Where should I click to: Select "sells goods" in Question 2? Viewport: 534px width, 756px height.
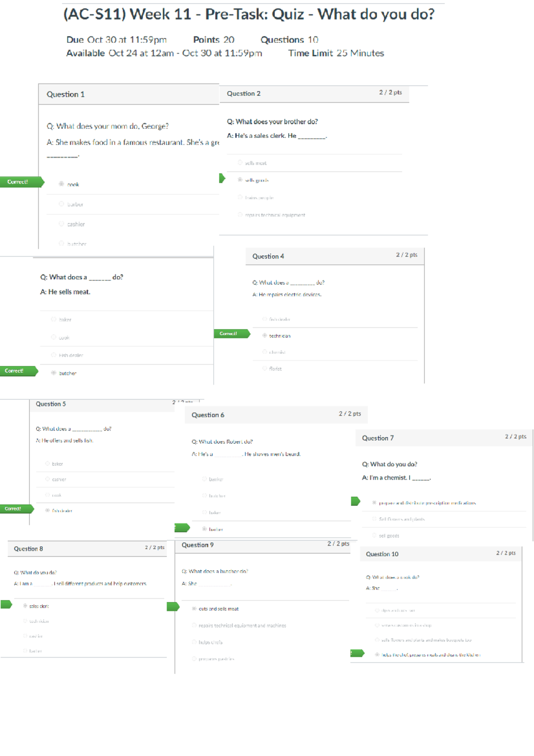tap(240, 180)
